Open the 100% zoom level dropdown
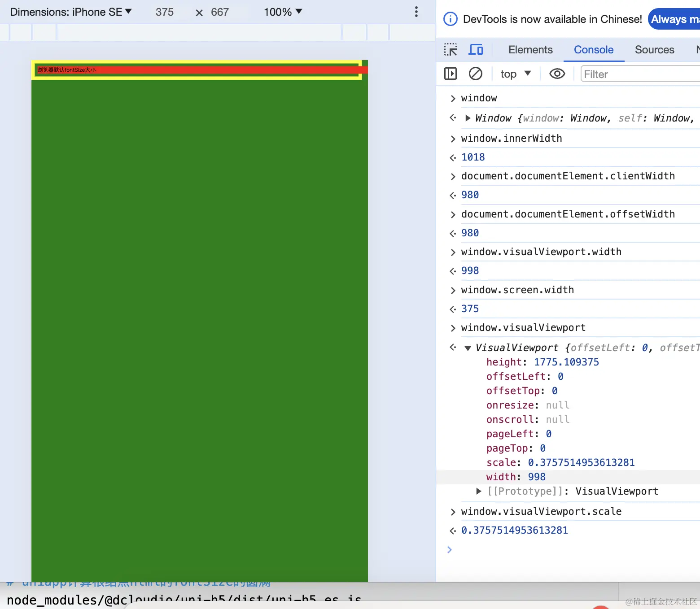700x609 pixels. [283, 12]
